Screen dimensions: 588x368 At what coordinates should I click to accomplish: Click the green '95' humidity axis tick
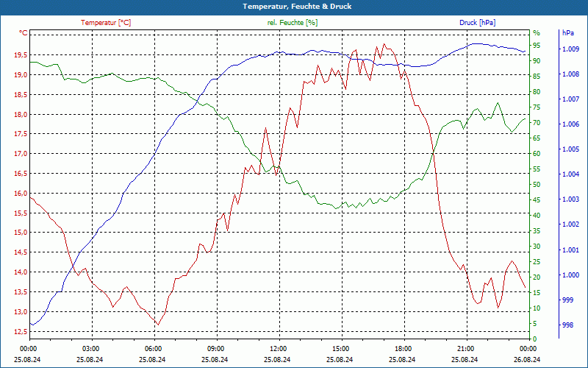(537, 46)
